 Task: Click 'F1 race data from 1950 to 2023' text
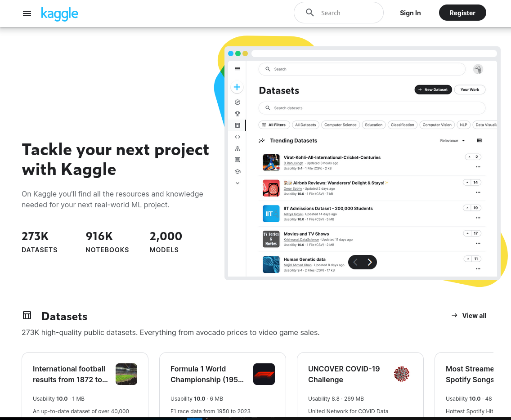pos(211,411)
